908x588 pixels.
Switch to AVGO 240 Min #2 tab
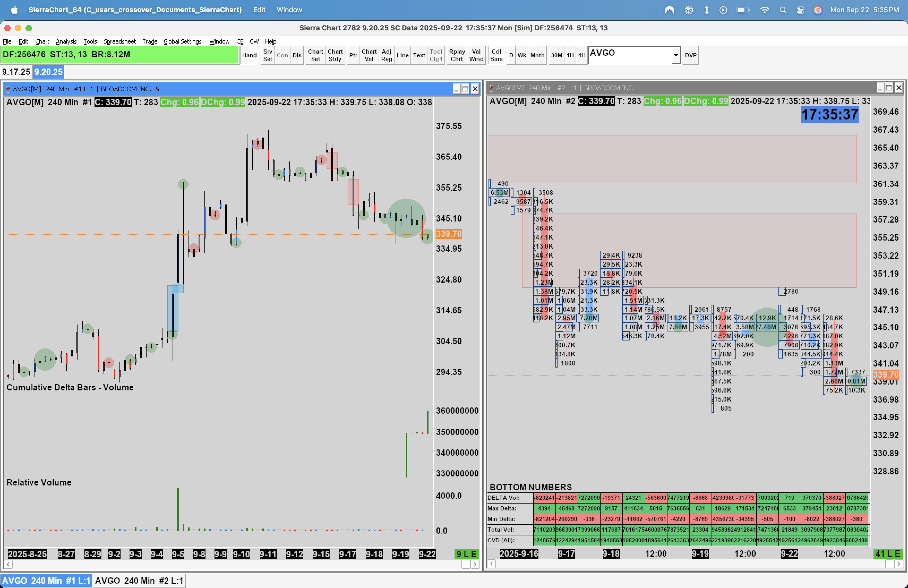(x=139, y=580)
